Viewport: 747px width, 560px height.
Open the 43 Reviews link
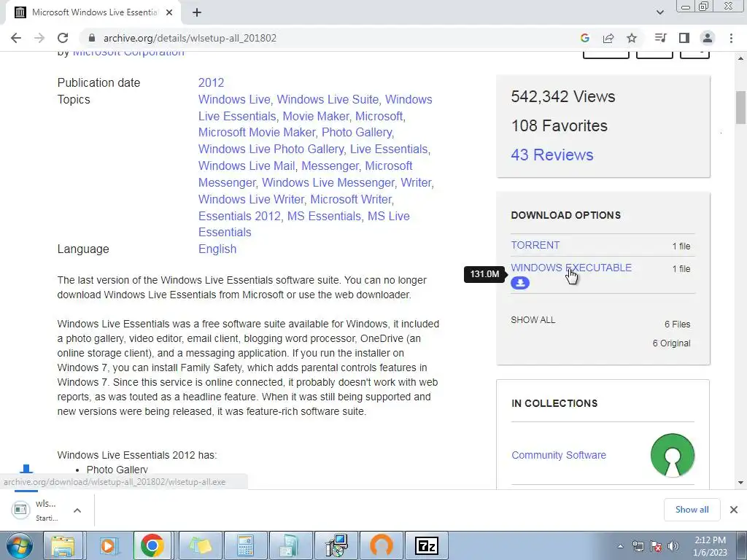pyautogui.click(x=552, y=155)
